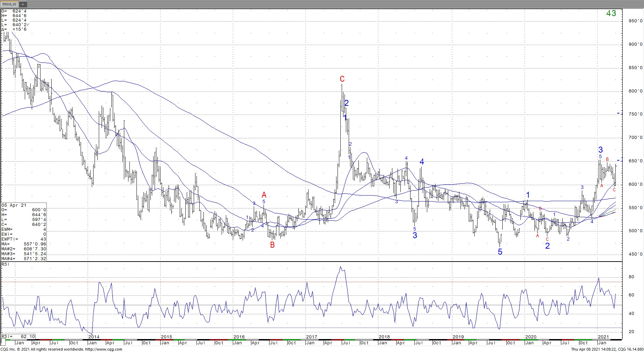
Task: Click the 2017 year marker on the time axis
Action: pyautogui.click(x=311, y=337)
